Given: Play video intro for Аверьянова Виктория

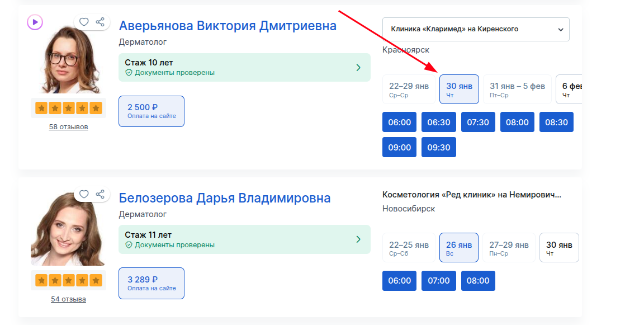Looking at the screenshot, I should coord(35,22).
